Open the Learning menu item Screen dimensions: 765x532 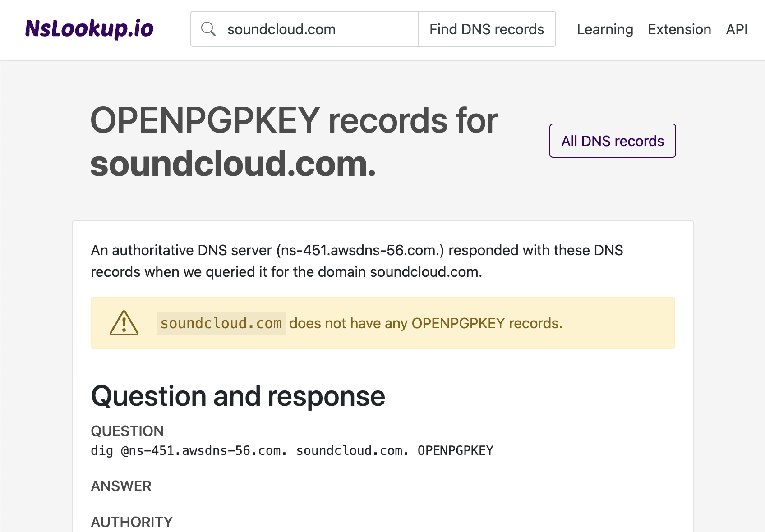(x=604, y=29)
